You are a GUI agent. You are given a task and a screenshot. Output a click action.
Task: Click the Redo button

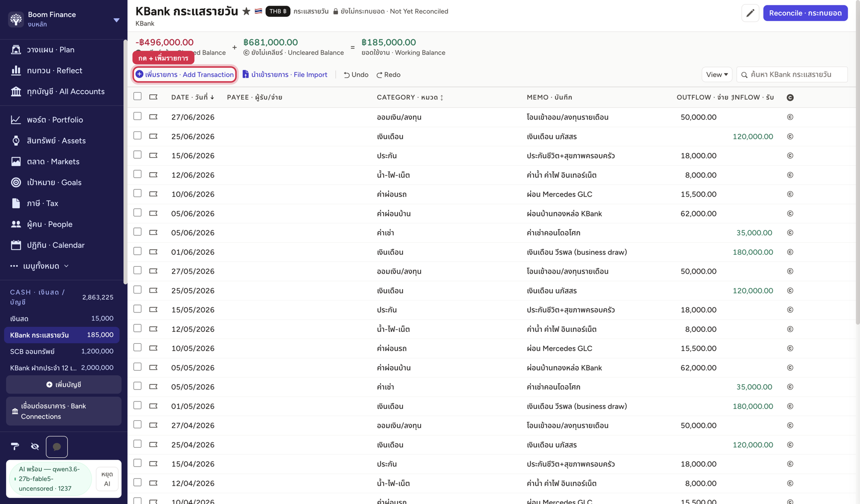[x=388, y=75]
